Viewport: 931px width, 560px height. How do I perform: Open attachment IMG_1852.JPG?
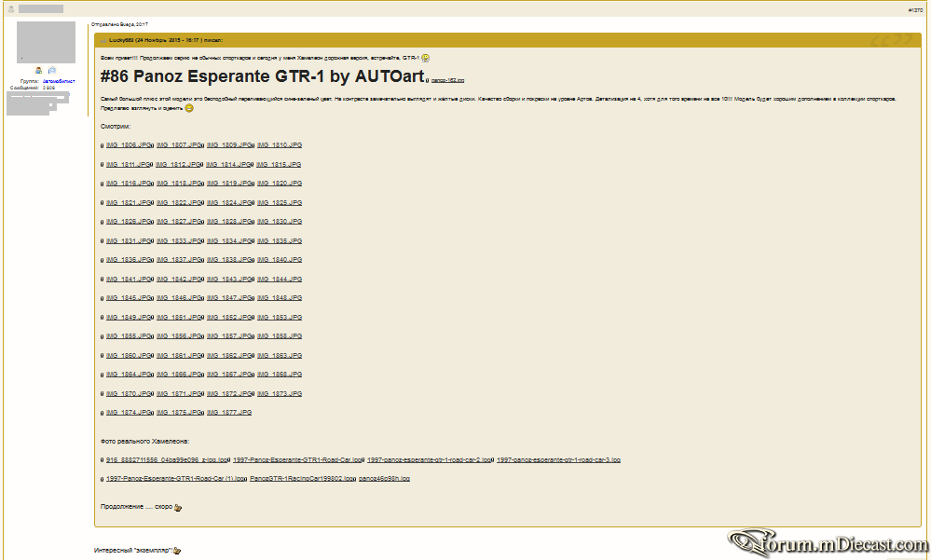[x=229, y=317]
